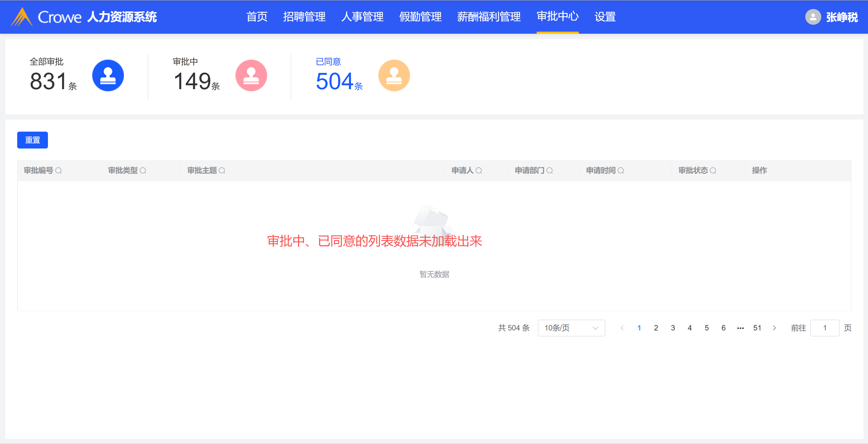Viewport: 868px width, 444px height.
Task: Go to page 51 in pagination
Action: tap(757, 328)
